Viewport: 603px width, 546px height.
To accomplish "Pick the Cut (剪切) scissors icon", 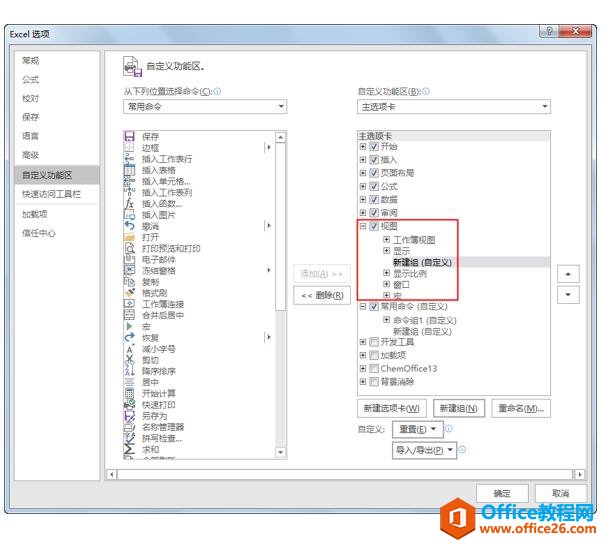I will point(129,360).
